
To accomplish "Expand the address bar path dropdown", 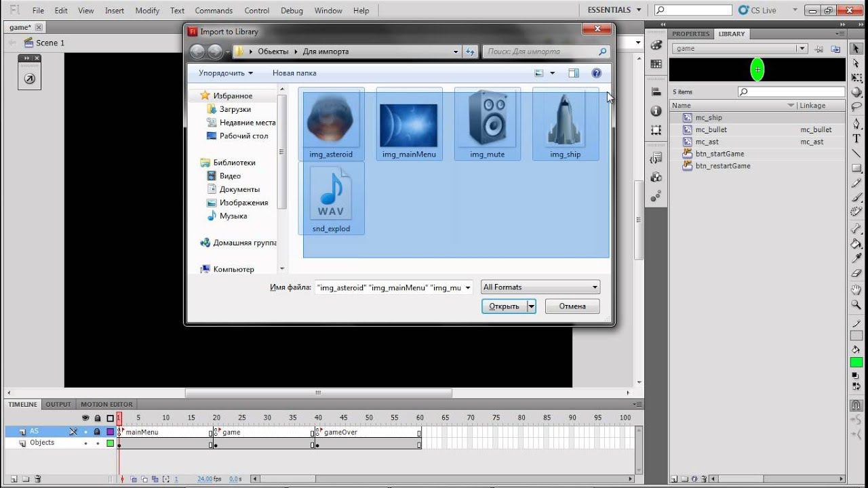I will click(x=456, y=52).
